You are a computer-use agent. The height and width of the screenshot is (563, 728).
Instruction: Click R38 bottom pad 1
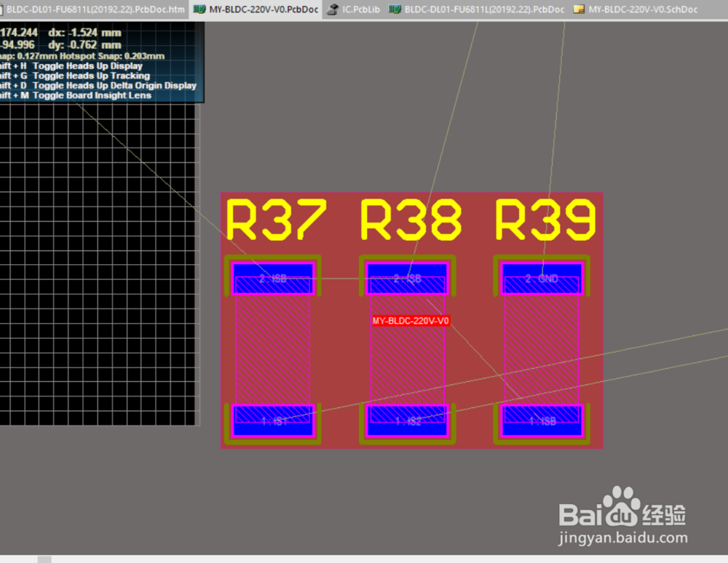[x=407, y=420]
